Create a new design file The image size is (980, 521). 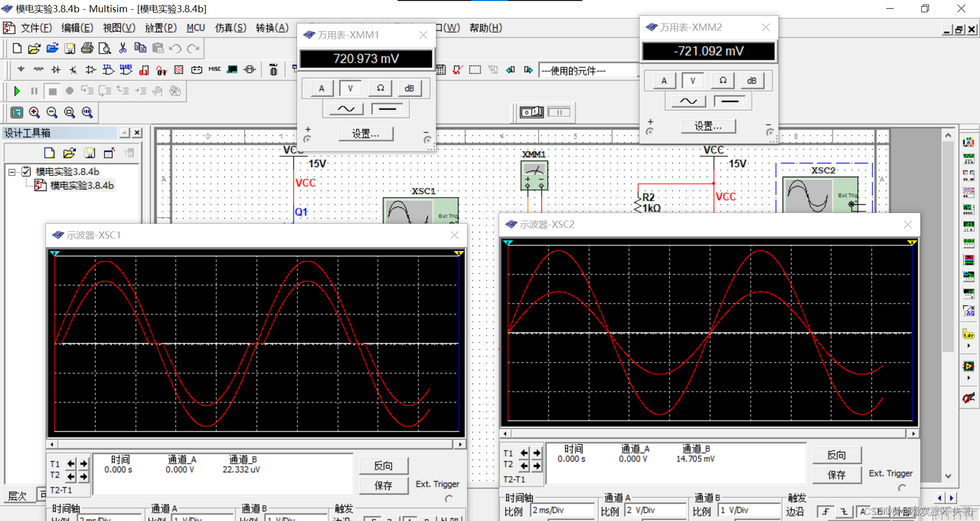pyautogui.click(x=17, y=48)
